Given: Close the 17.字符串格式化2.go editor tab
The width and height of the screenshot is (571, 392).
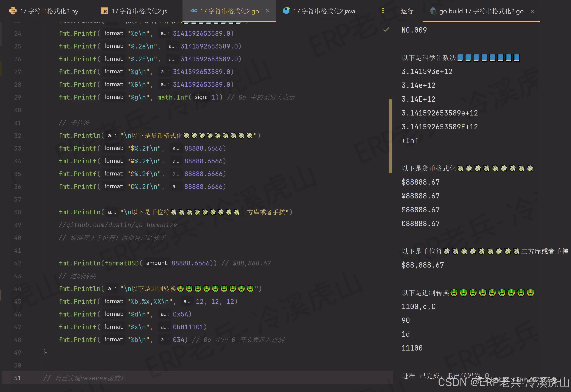Looking at the screenshot, I should (268, 11).
